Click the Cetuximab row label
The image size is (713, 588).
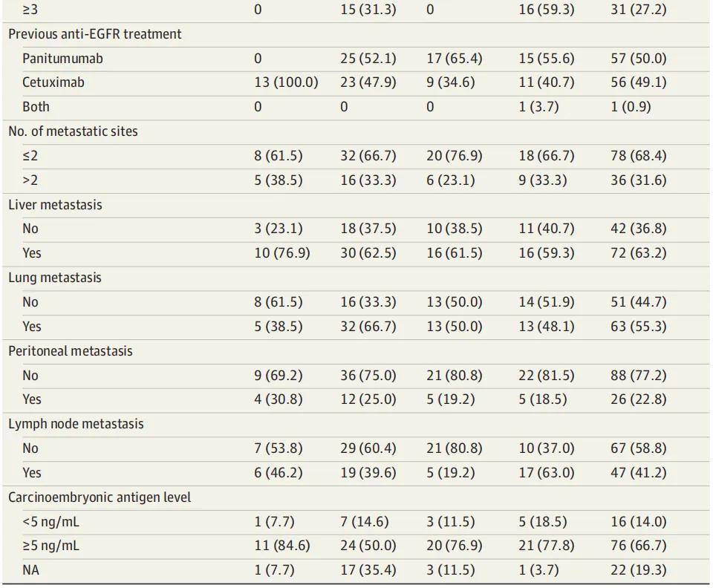(53, 82)
